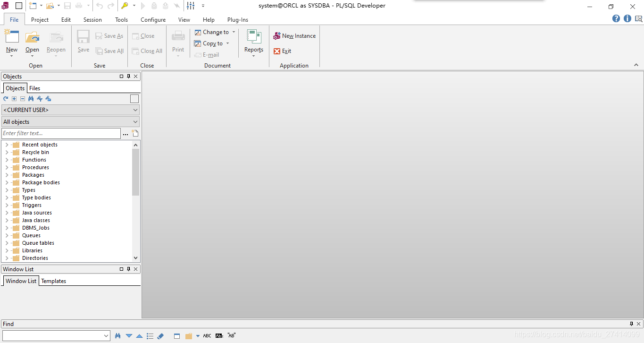Open the Reports icon in Document group
644x343 pixels.
tap(254, 37)
